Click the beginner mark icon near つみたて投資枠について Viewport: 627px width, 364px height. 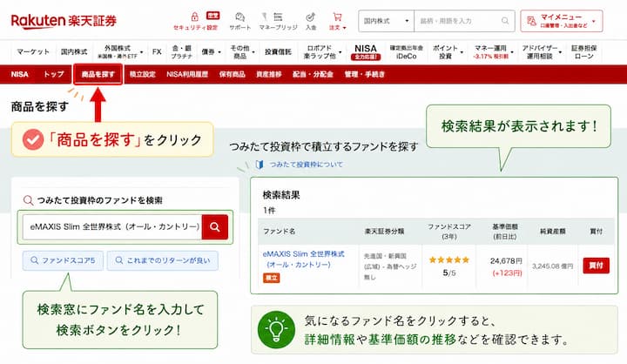260,165
